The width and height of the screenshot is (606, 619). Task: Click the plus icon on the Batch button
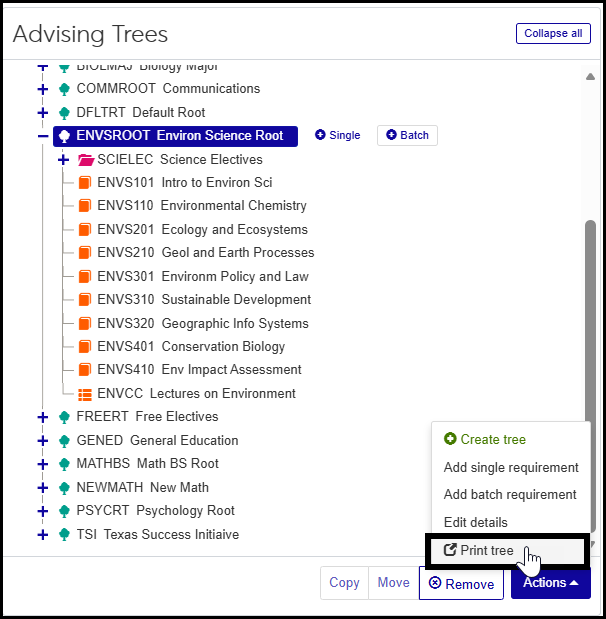pos(391,135)
